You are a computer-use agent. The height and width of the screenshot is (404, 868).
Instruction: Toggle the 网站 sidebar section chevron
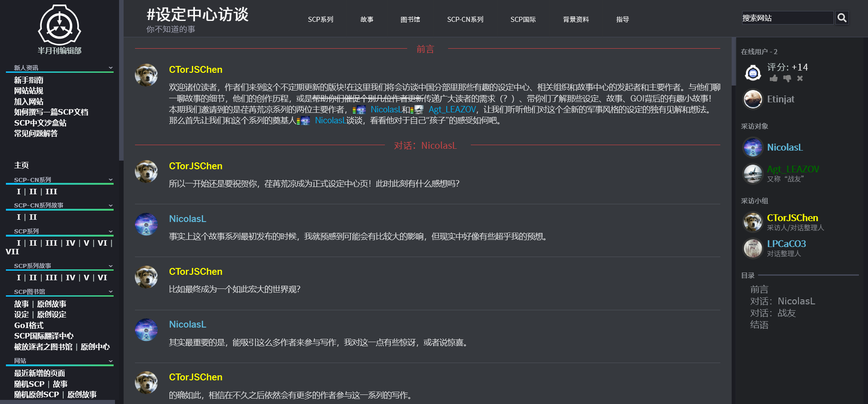110,361
